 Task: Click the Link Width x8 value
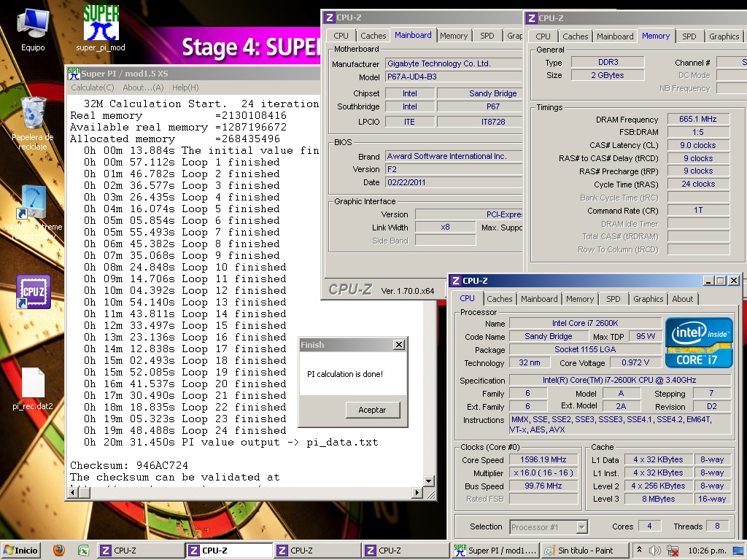click(446, 227)
